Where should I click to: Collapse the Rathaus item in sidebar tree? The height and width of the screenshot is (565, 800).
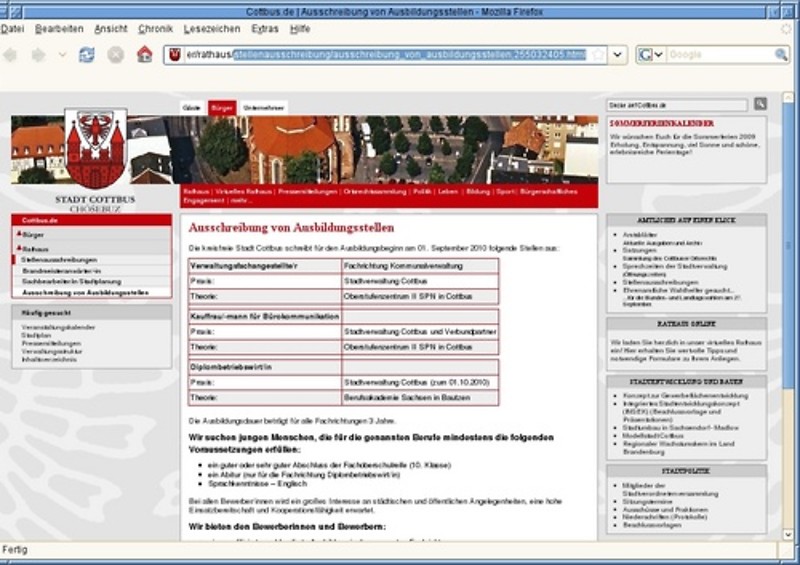(19, 248)
